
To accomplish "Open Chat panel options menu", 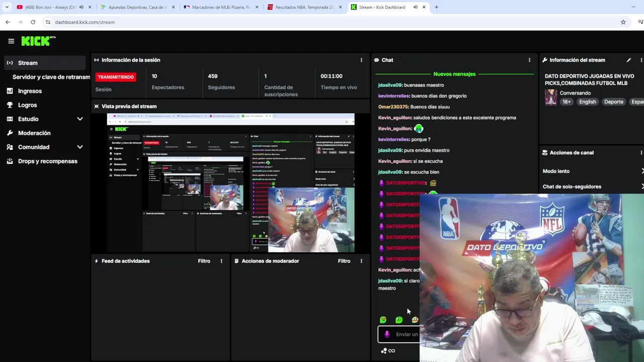I will pos(529,60).
